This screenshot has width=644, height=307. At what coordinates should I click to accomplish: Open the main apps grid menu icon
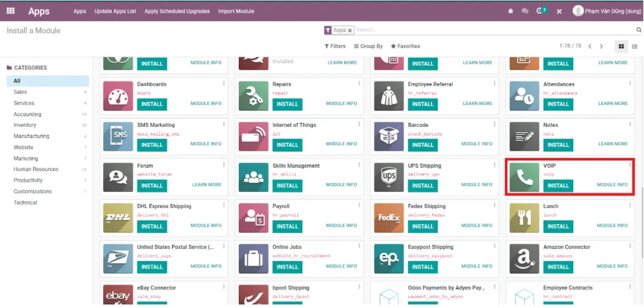[11, 11]
